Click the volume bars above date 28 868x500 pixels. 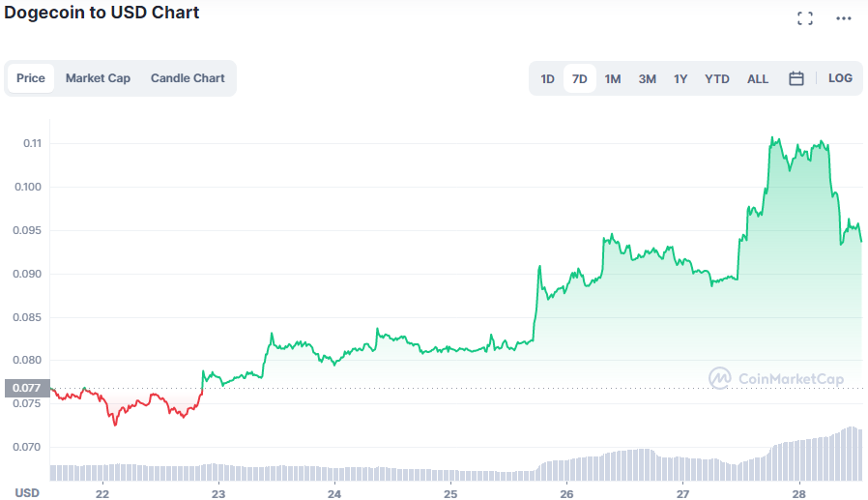pos(800,459)
